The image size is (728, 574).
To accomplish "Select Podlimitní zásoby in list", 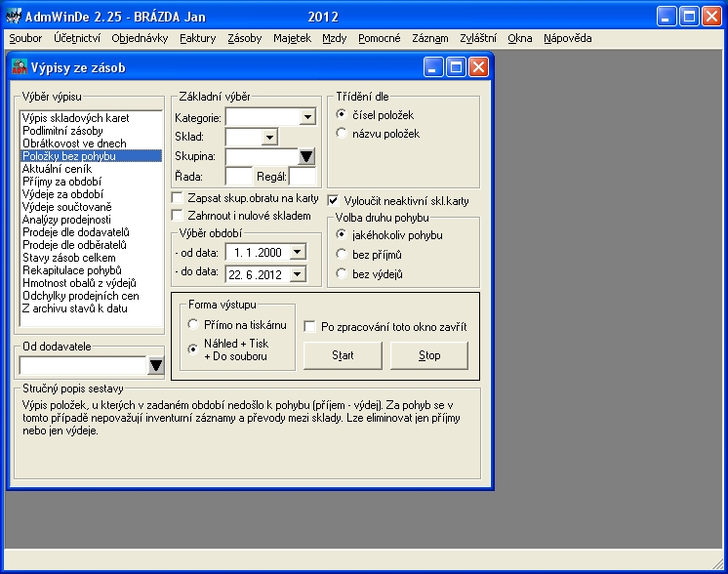I will coord(92,131).
